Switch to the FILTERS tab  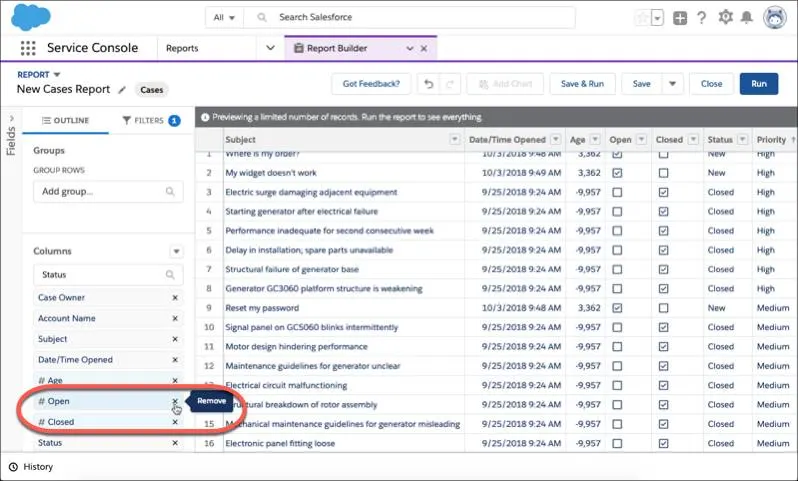click(152, 121)
